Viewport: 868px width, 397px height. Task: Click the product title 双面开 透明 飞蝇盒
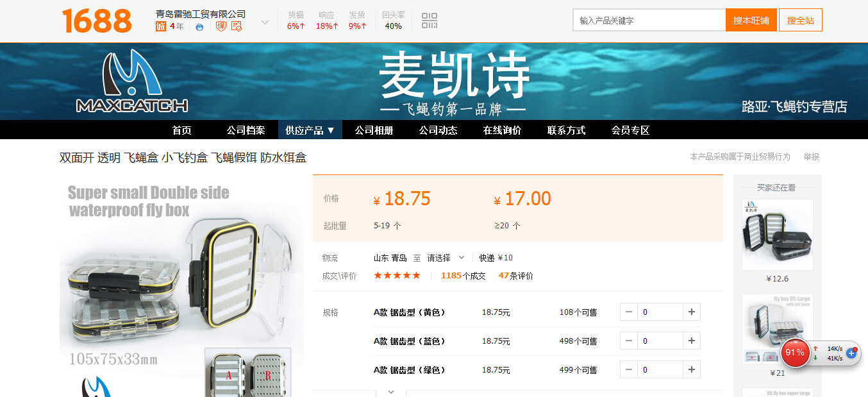tap(183, 157)
